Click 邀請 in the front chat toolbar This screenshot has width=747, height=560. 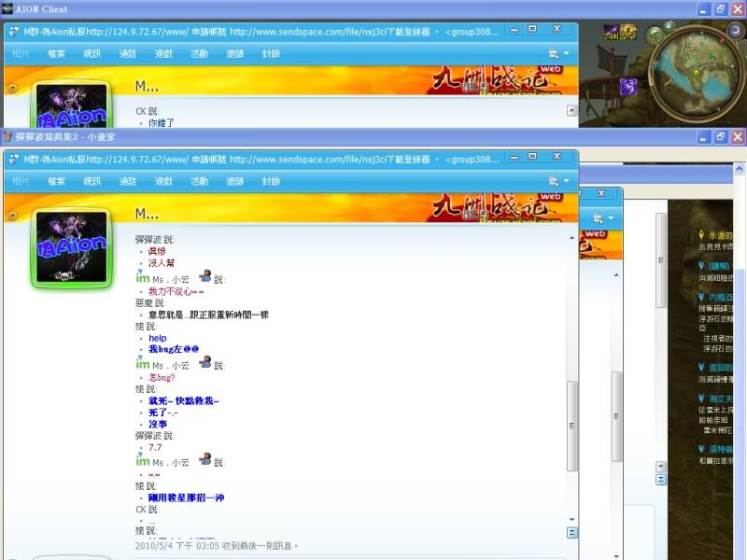[x=235, y=181]
